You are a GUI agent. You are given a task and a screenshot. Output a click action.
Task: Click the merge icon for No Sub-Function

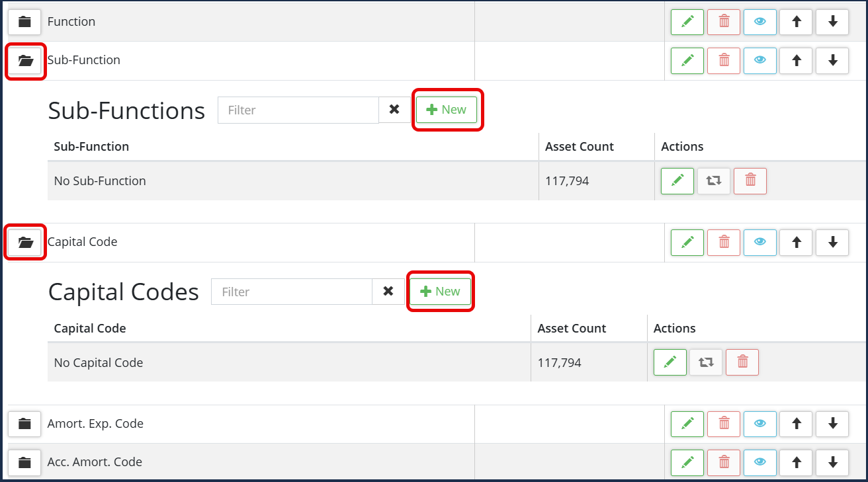pos(713,181)
